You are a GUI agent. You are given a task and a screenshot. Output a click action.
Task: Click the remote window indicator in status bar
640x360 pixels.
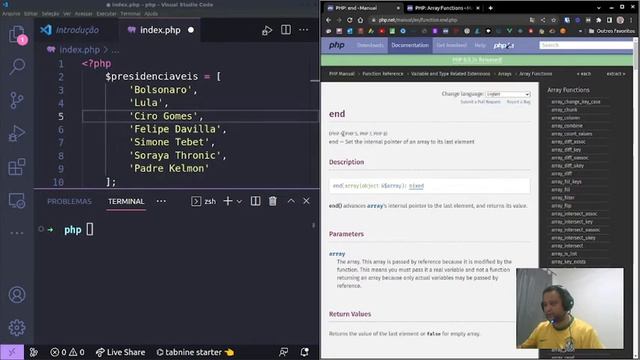coord(12,352)
